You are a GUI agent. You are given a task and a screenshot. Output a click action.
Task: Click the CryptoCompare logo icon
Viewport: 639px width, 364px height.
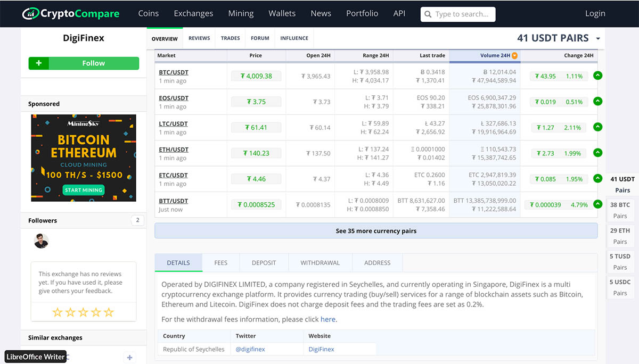coord(30,13)
